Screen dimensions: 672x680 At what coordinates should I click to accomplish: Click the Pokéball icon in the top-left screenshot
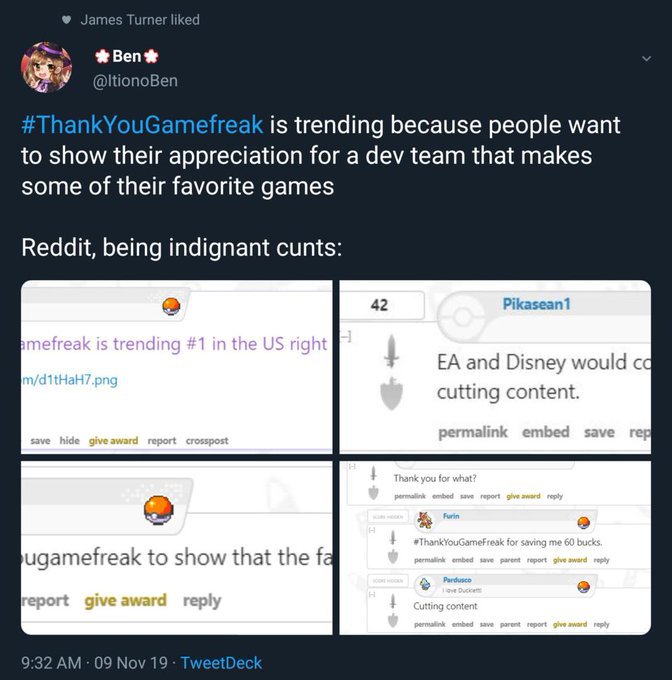pos(170,305)
